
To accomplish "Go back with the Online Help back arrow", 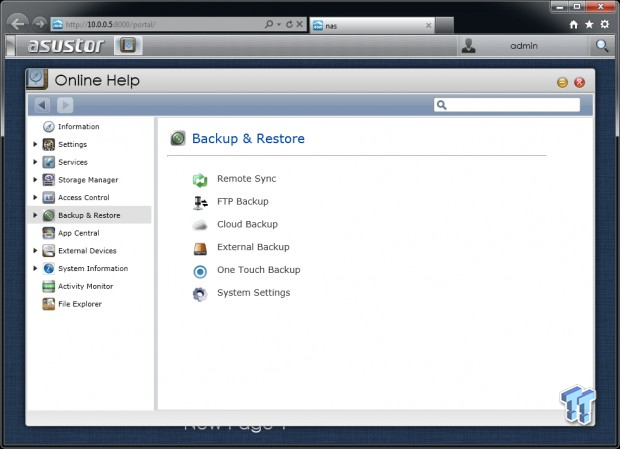I will 42,105.
